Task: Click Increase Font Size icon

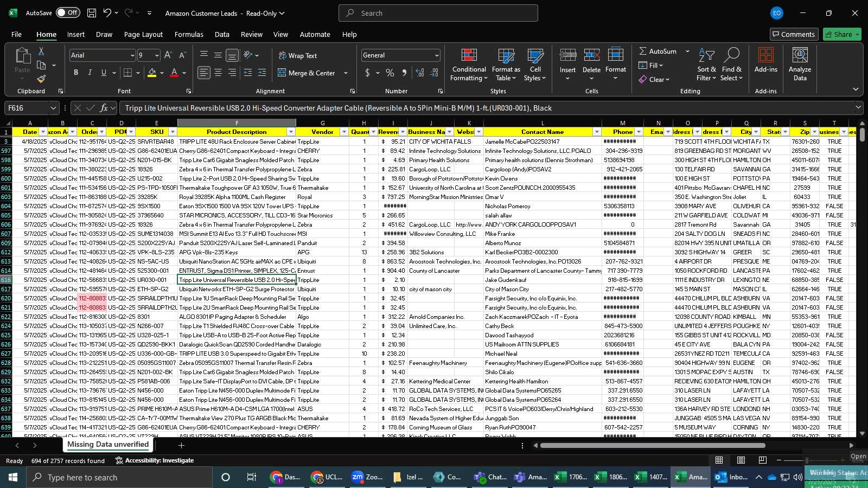Action: pos(168,55)
